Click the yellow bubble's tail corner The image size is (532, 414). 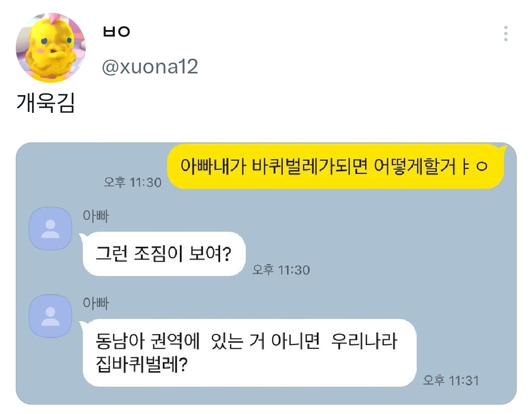(x=503, y=149)
